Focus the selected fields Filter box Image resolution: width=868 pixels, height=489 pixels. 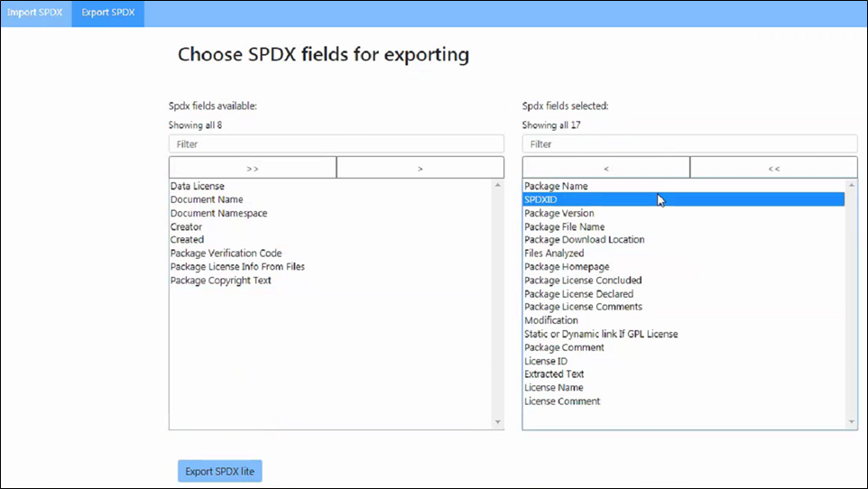(689, 144)
